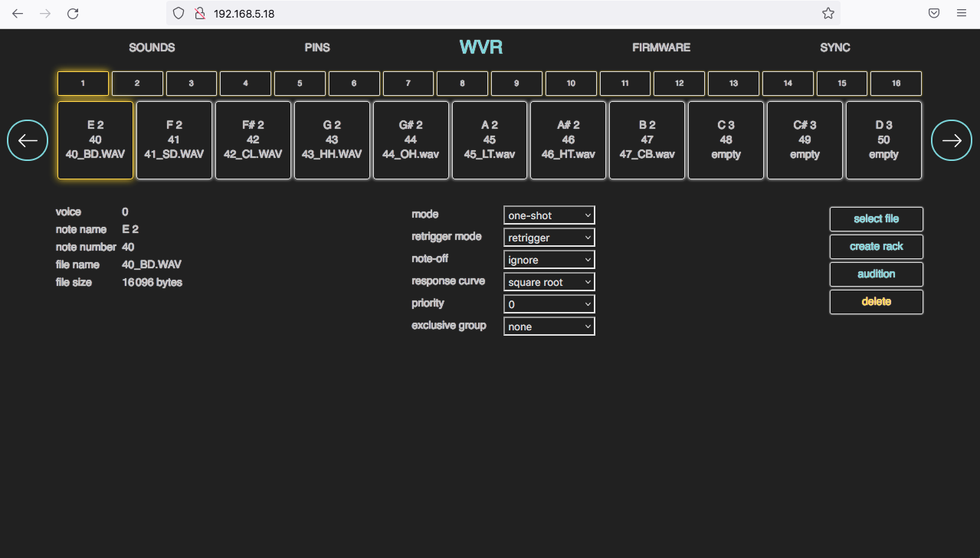Viewport: 980px width, 558px height.
Task: Open the PINS tab
Action: coord(317,48)
